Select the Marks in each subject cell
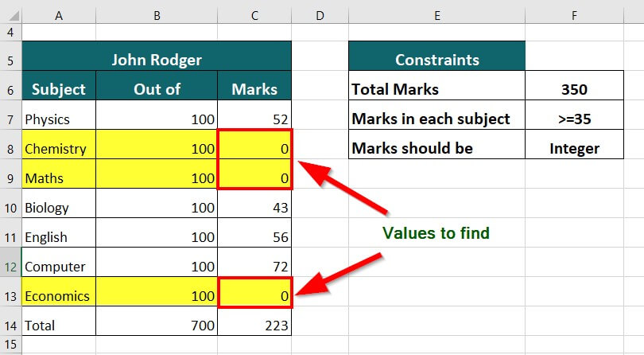This screenshot has height=355, width=644. click(436, 115)
